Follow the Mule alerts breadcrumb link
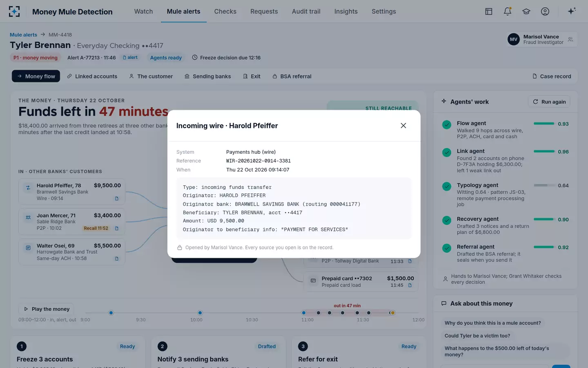The width and height of the screenshot is (588, 368). (x=23, y=35)
